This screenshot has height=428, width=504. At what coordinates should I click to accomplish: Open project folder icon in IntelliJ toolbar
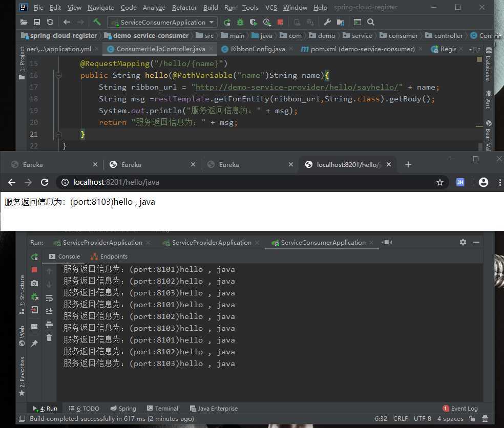(x=24, y=22)
